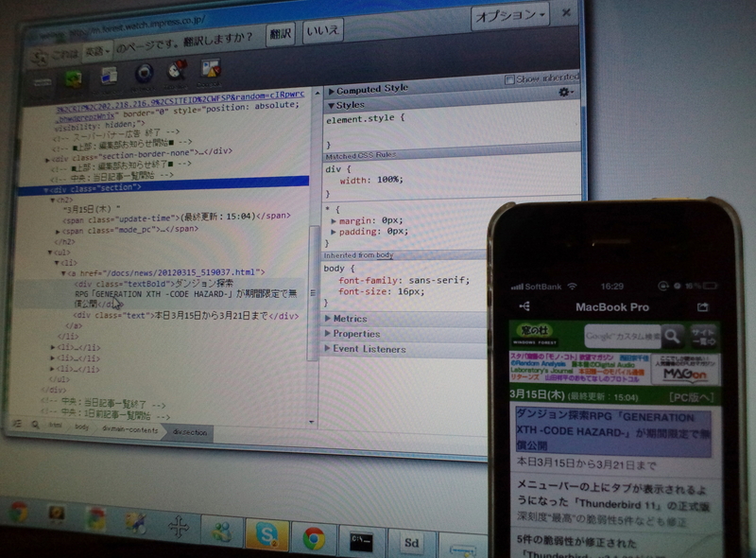
Task: Click the four-arrow move icon in taskbar
Action: [179, 527]
